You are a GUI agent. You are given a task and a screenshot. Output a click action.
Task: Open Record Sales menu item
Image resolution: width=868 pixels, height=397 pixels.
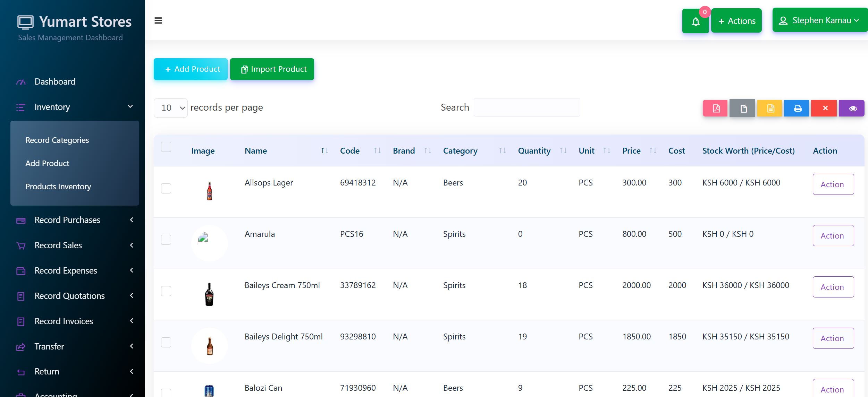[58, 245]
